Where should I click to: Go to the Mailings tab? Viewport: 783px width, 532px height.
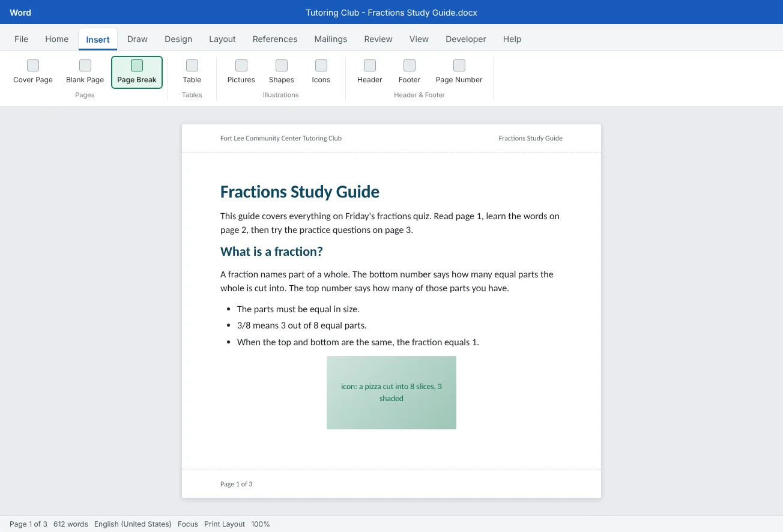pyautogui.click(x=331, y=39)
